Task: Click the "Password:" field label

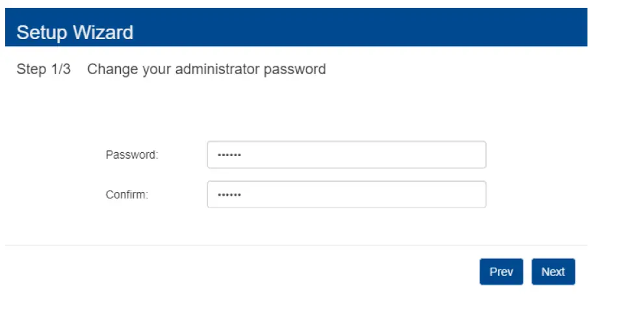Action: [132, 155]
